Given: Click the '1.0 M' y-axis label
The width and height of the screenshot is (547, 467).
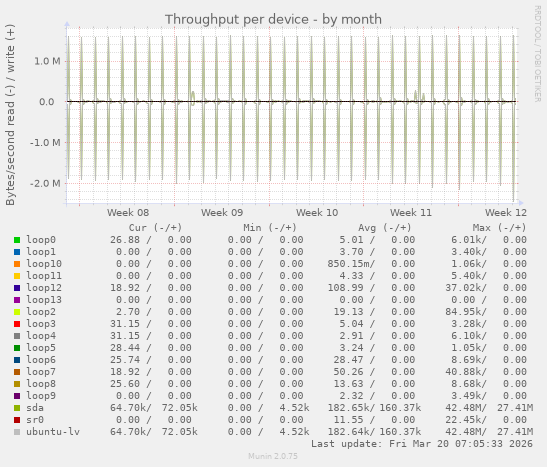Looking at the screenshot, I should (x=47, y=61).
